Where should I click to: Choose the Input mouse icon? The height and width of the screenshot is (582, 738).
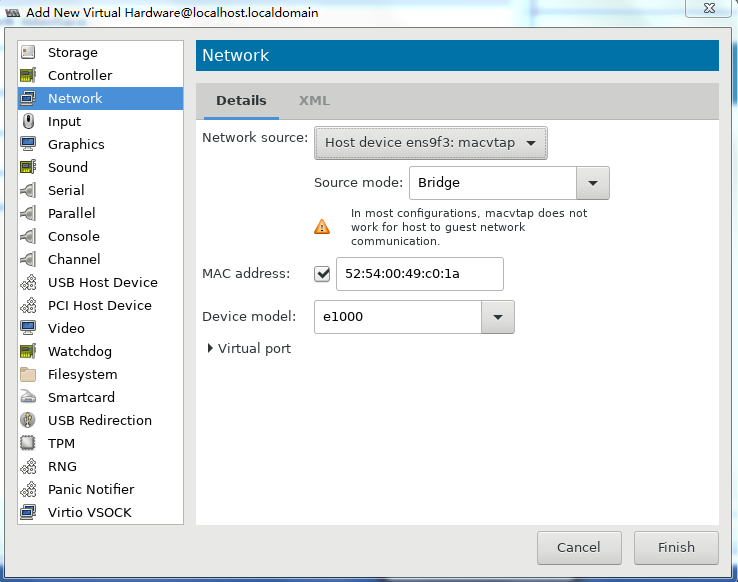(28, 121)
